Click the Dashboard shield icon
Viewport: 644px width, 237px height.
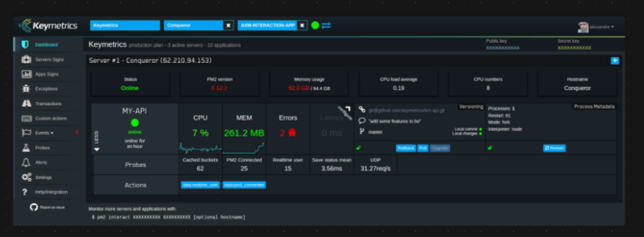click(25, 44)
